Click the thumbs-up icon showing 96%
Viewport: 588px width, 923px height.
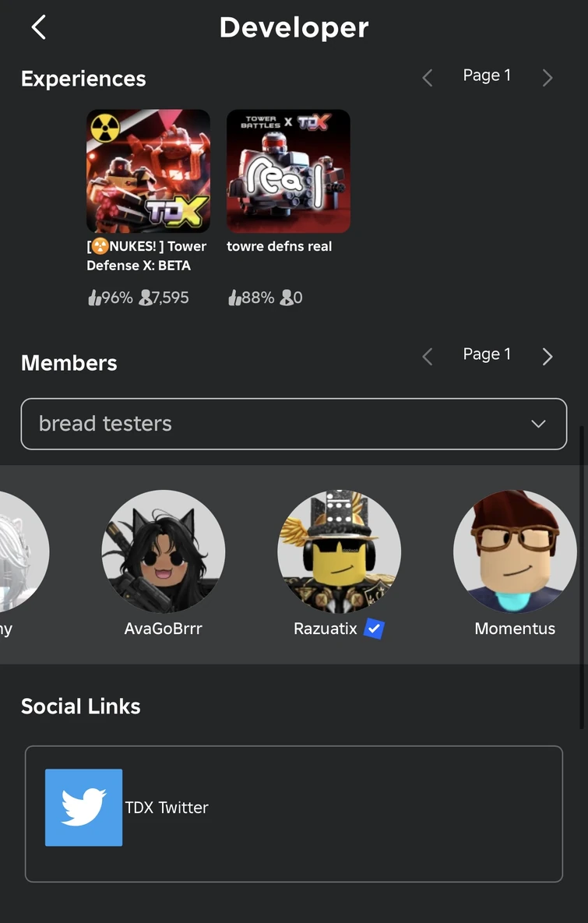point(94,298)
